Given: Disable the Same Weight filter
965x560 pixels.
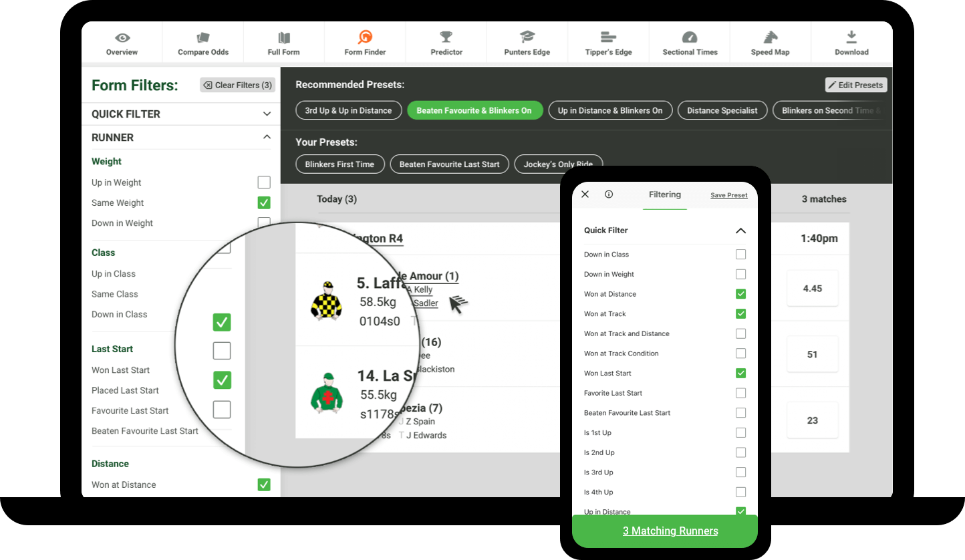Looking at the screenshot, I should (x=264, y=202).
